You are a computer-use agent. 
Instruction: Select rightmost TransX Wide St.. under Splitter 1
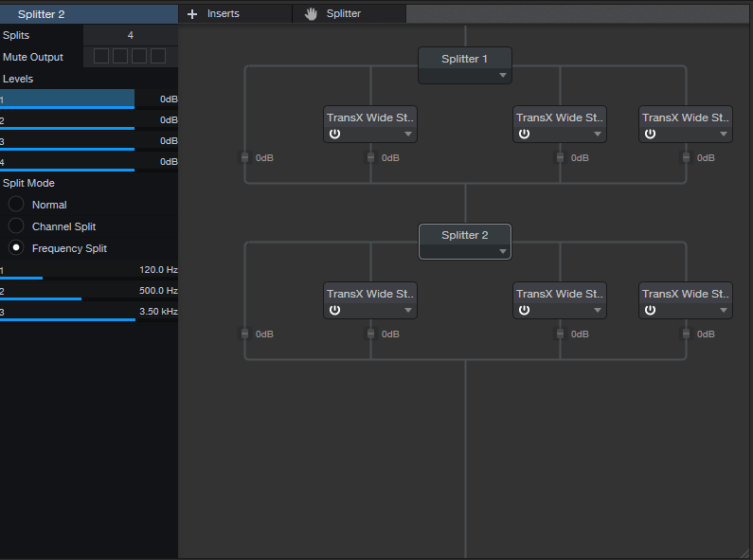coord(686,117)
